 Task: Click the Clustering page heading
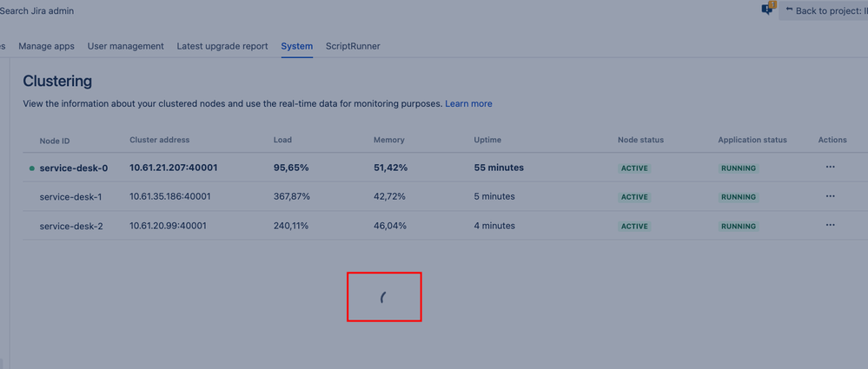[x=57, y=82]
